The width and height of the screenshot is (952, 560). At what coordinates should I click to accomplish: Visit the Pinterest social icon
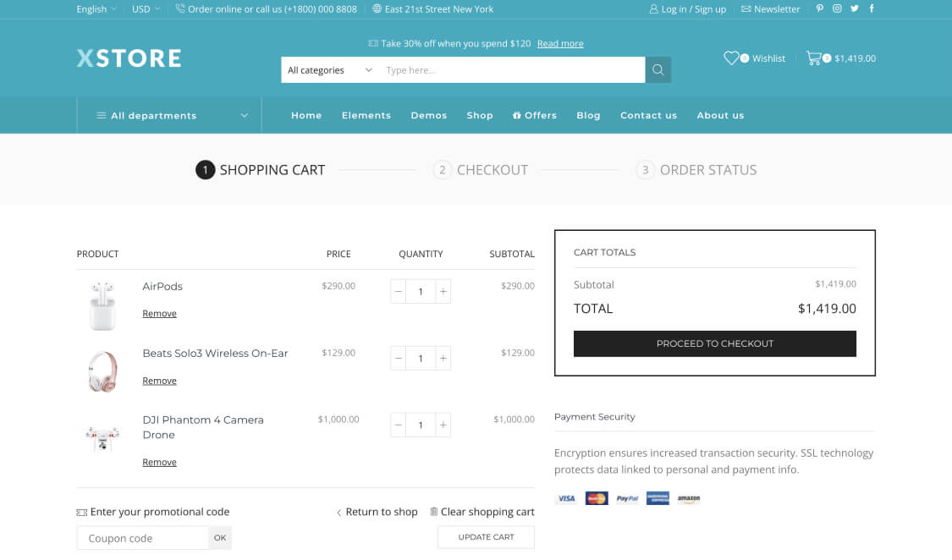819,8
